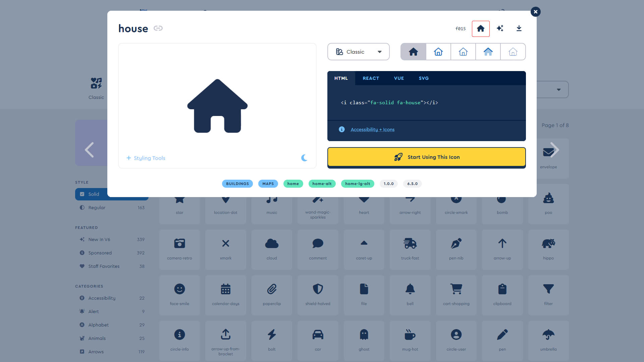Select the solid house style variant

click(x=413, y=52)
